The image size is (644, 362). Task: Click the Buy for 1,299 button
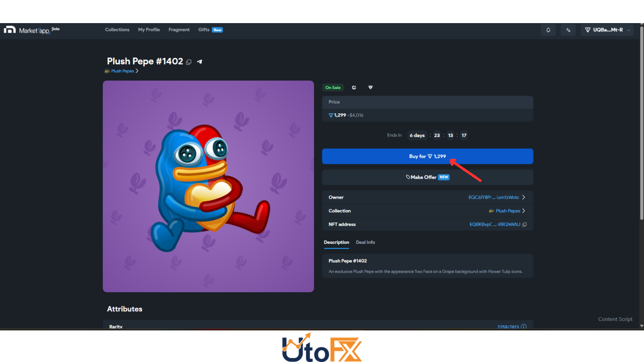428,156
